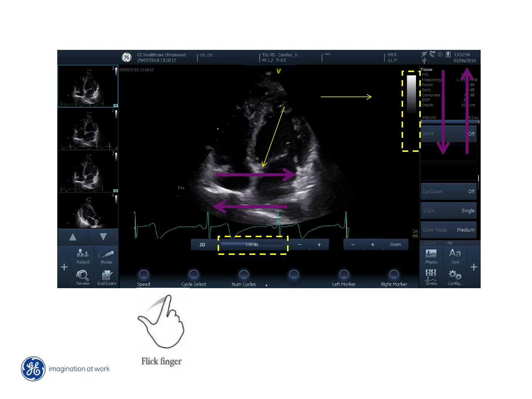Click the Compress parameter label
Image resolution: width=532 pixels, height=399 pixels.
point(431,95)
